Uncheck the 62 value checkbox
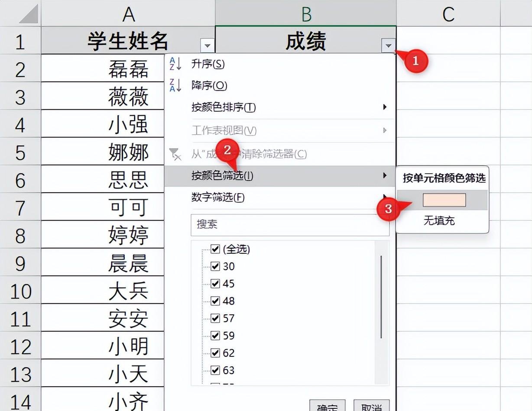 pos(215,353)
